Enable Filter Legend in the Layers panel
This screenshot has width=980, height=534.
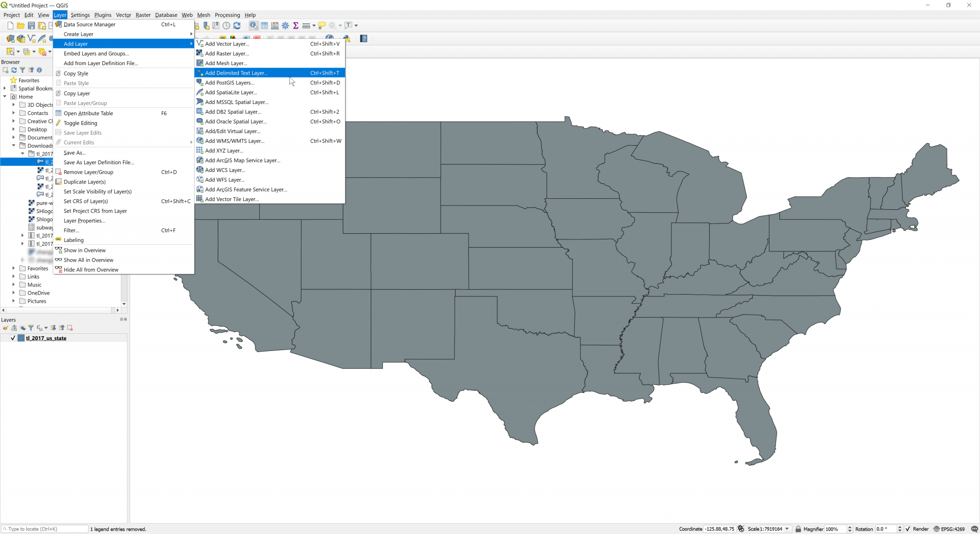(31, 328)
